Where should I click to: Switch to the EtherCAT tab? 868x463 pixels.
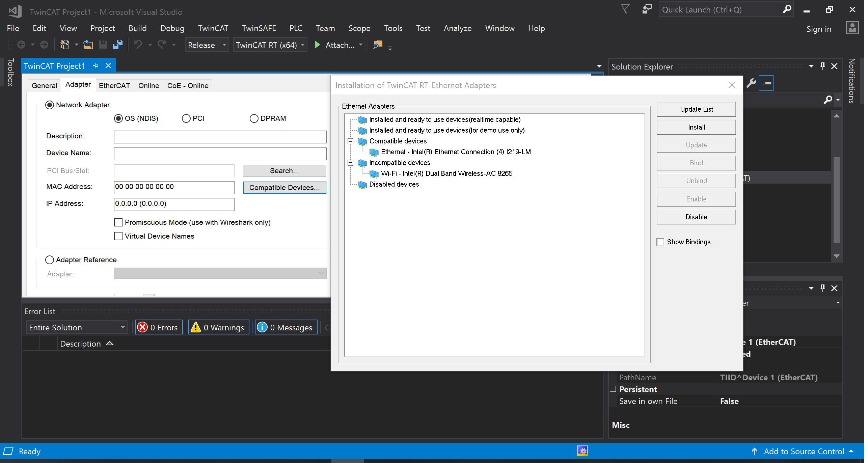(x=114, y=86)
